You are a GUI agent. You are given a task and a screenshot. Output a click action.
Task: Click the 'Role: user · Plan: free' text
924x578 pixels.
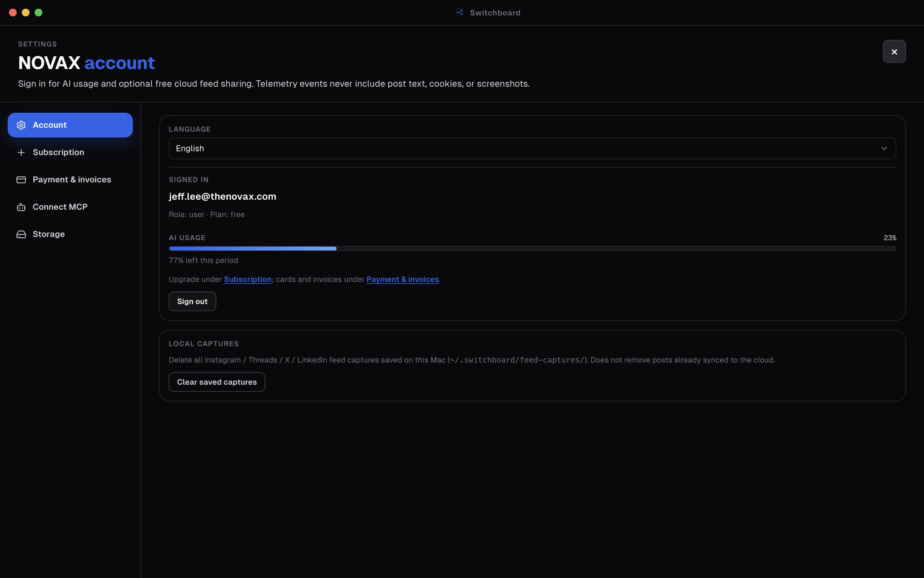click(x=207, y=215)
